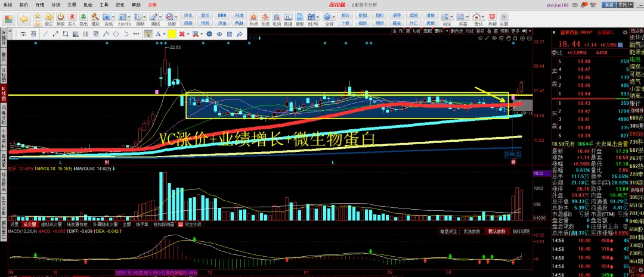Click the 资讯 button
The height and width of the screenshot is (277, 644).
click(x=188, y=15)
